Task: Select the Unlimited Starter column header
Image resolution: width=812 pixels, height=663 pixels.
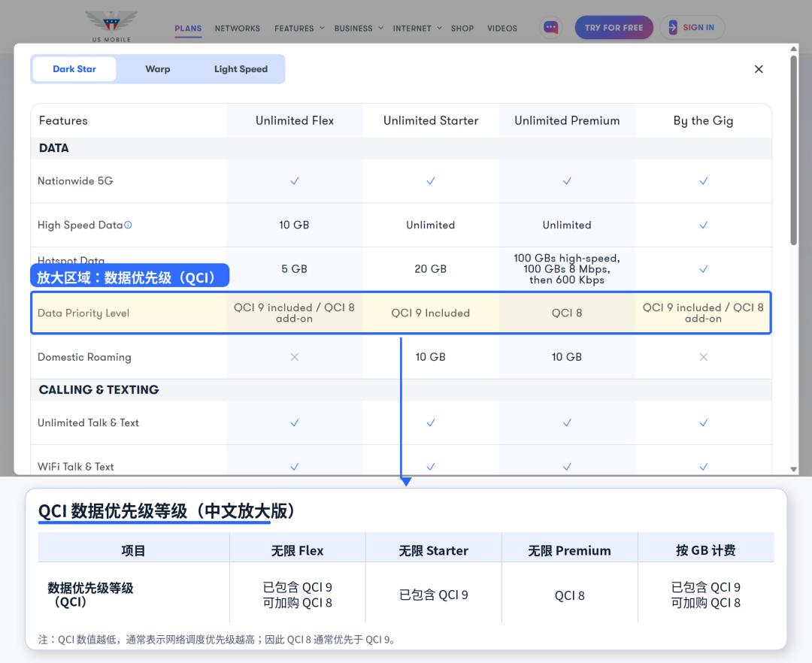Action: coord(431,120)
